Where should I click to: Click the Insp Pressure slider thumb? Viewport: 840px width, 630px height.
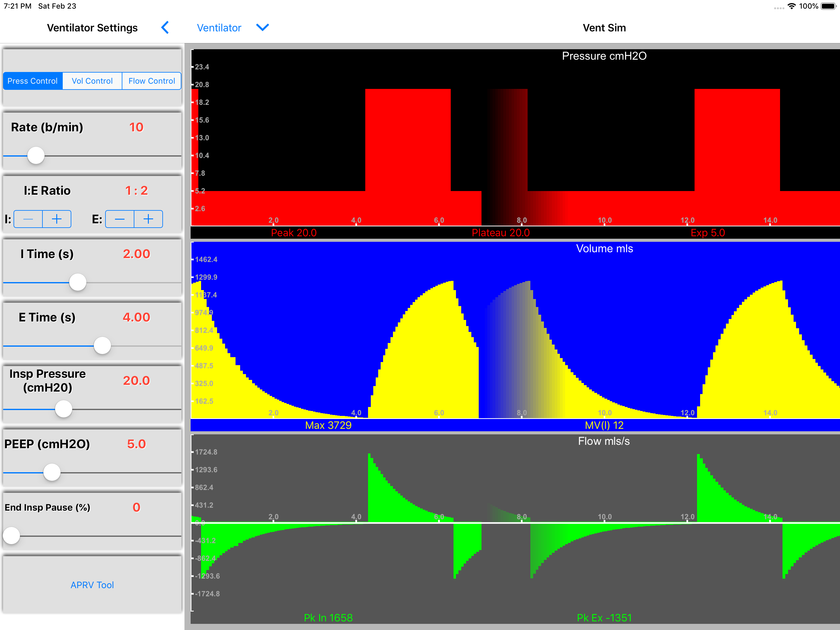[x=63, y=409]
